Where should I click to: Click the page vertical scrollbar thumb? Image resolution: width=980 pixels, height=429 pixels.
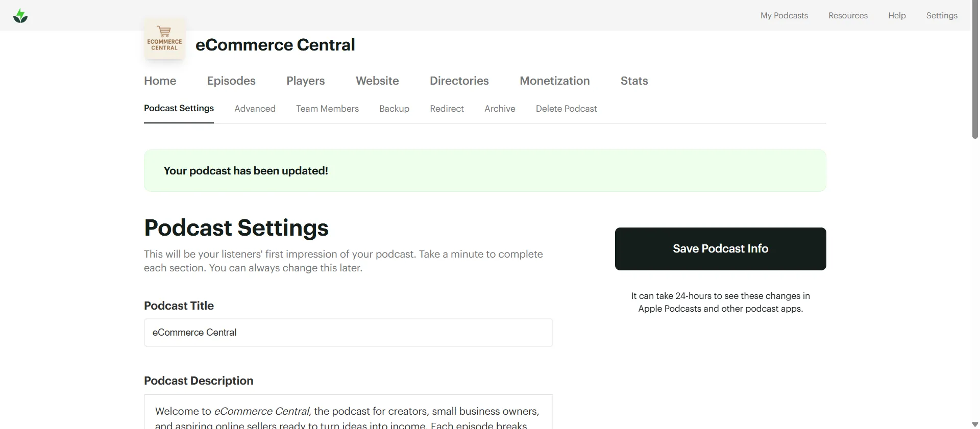[975, 69]
